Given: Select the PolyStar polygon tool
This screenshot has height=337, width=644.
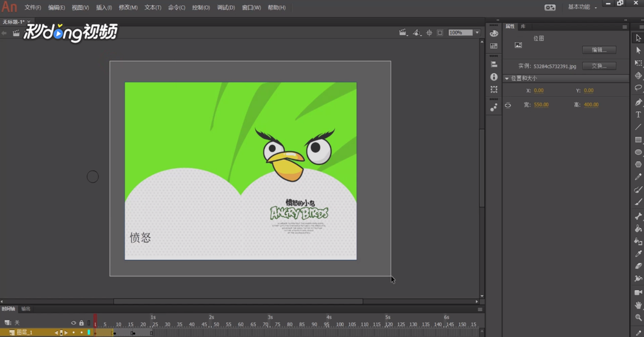Looking at the screenshot, I should click(x=638, y=165).
